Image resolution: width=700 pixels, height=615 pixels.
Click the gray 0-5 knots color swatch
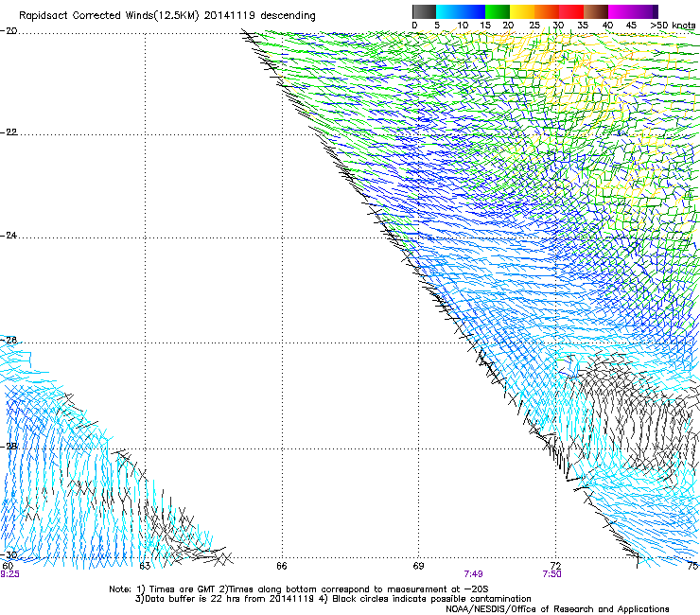point(424,11)
